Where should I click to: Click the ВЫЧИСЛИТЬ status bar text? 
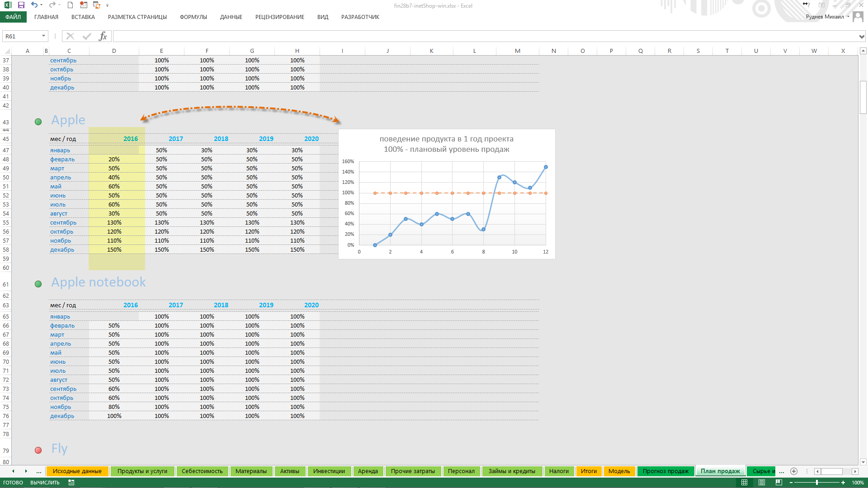45,483
